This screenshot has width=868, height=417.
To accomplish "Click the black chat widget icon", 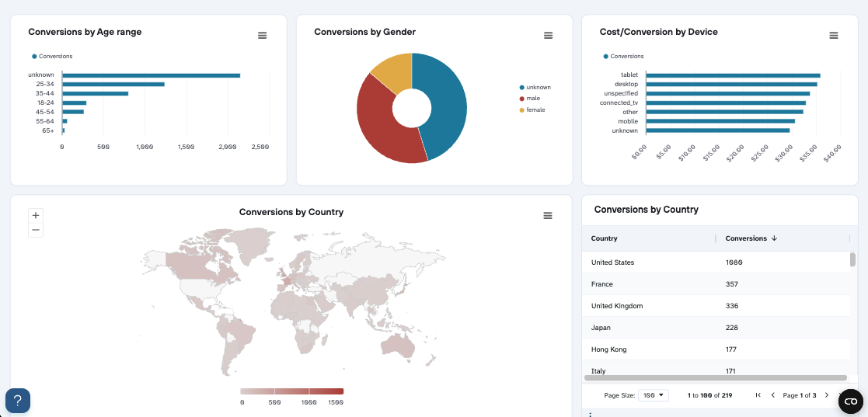I will click(x=851, y=401).
